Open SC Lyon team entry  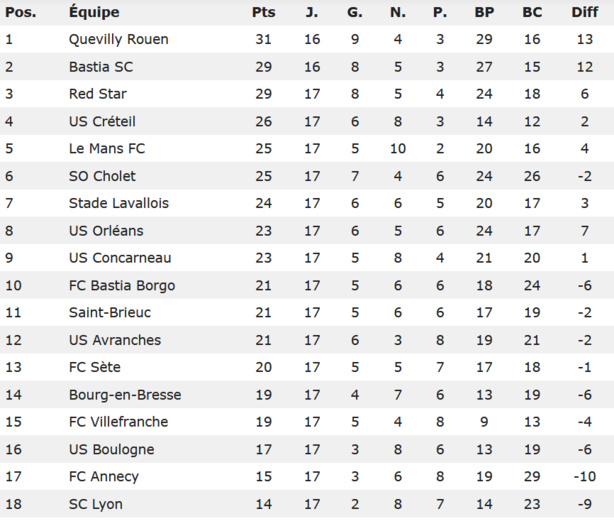(96, 504)
